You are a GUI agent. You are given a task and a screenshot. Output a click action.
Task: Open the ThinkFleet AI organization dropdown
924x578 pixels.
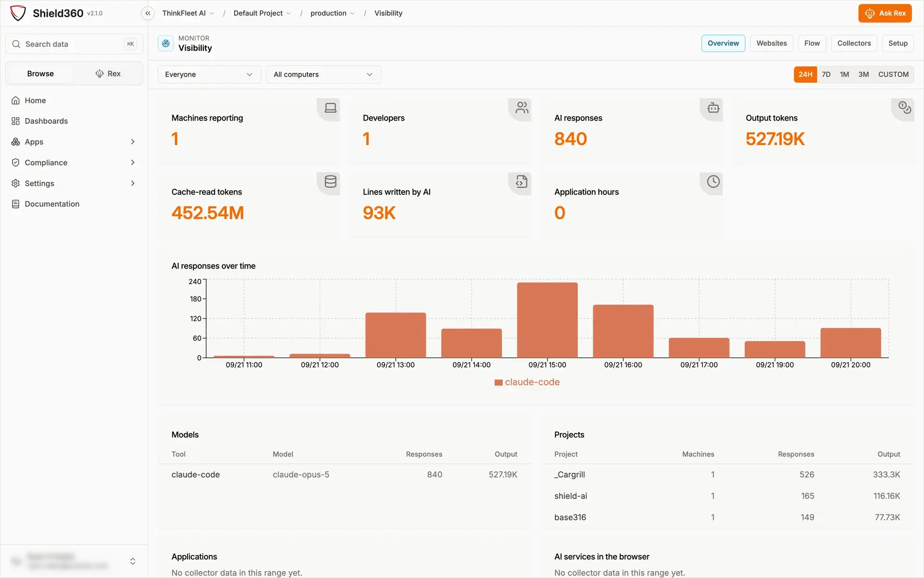[x=188, y=13]
